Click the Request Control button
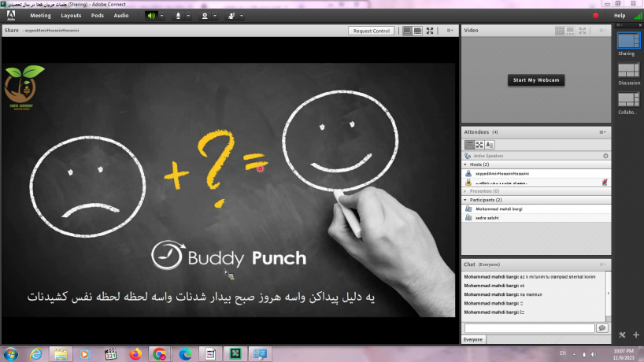This screenshot has width=644, height=362. tap(372, 31)
